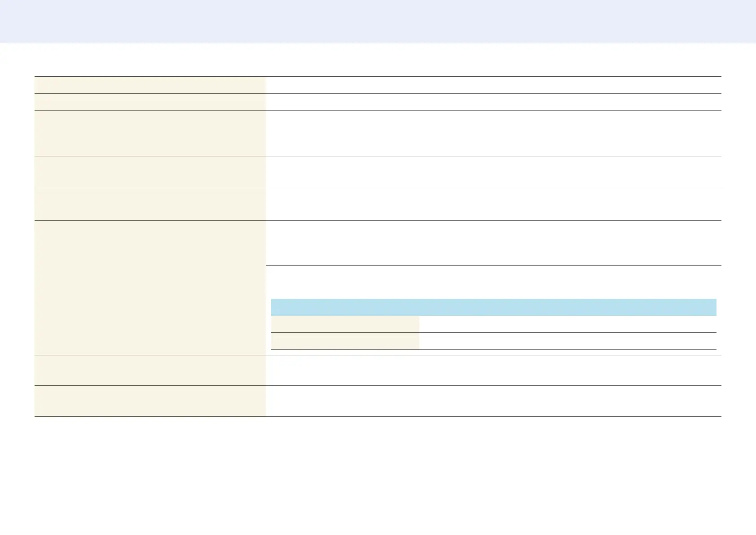
Task: Click the tallest beige cell containing the nested table row
Action: point(150,287)
